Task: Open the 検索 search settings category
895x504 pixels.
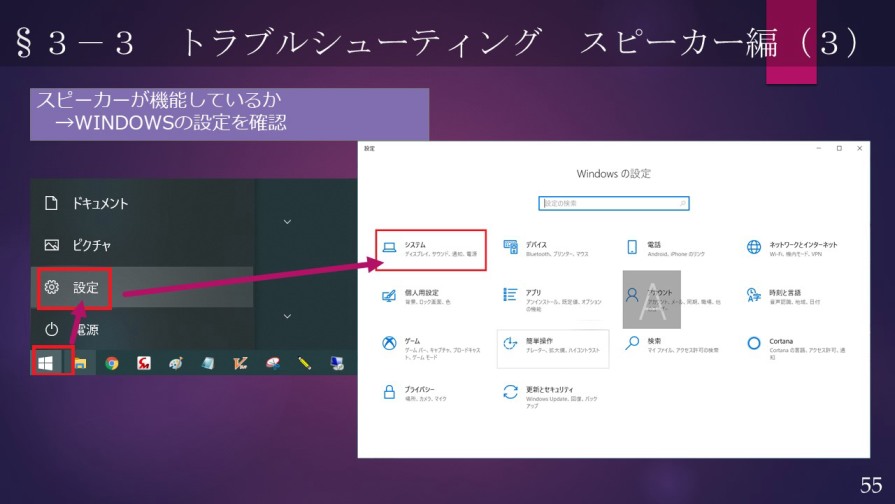Action: pyautogui.click(x=632, y=343)
